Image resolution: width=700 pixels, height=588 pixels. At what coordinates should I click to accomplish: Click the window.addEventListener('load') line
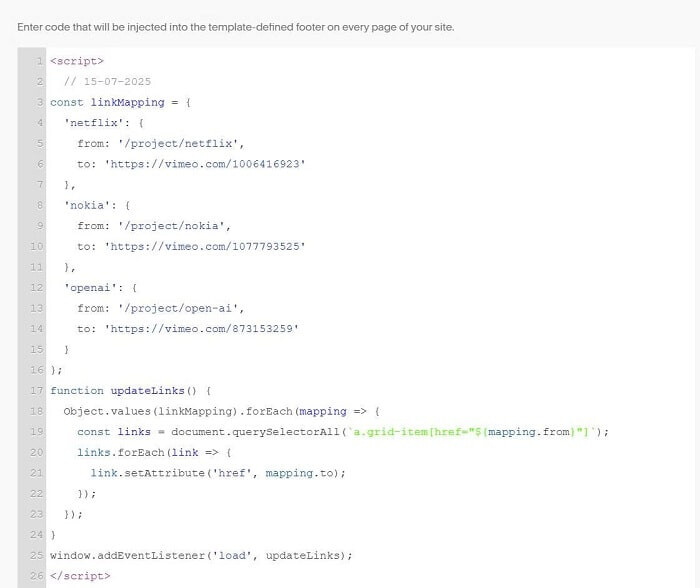[201, 556]
